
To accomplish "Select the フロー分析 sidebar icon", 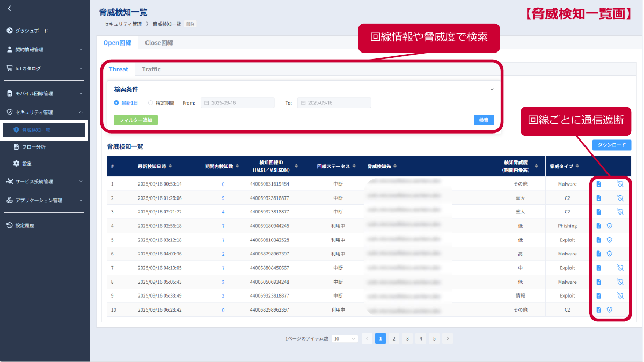I will [16, 146].
